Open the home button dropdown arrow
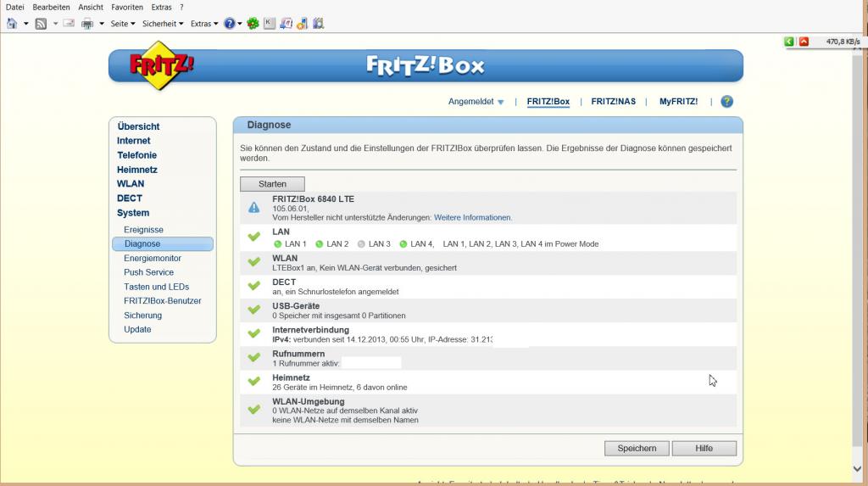 (x=25, y=24)
